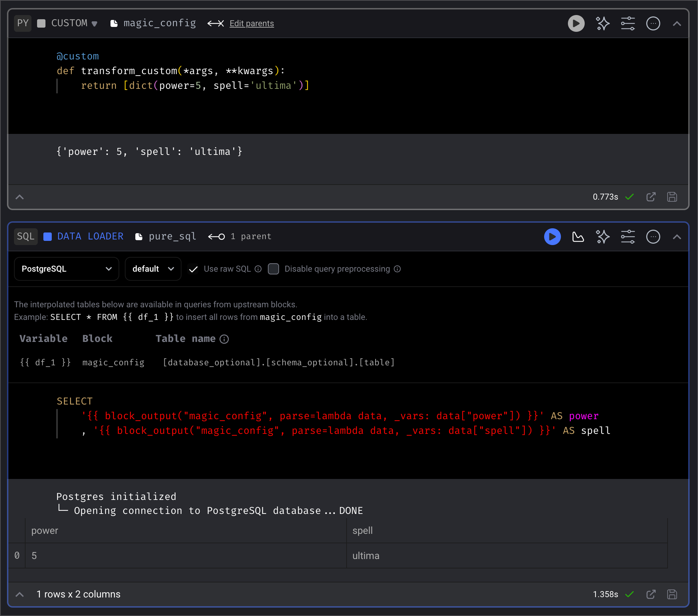698x616 pixels.
Task: Click Edit parents link
Action: [251, 23]
